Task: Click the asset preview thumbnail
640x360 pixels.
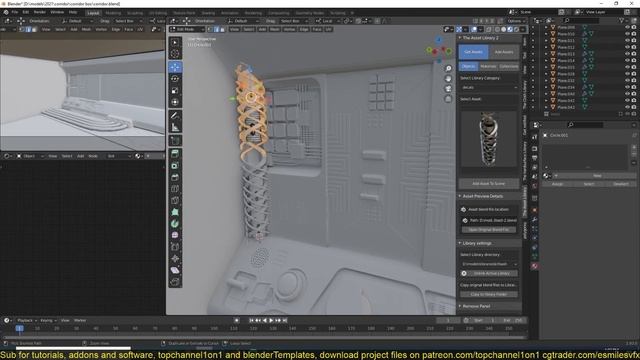Action: click(489, 140)
